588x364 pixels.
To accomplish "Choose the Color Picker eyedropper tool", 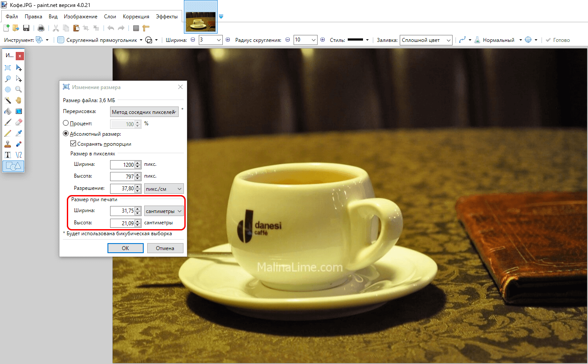I will coord(19,133).
